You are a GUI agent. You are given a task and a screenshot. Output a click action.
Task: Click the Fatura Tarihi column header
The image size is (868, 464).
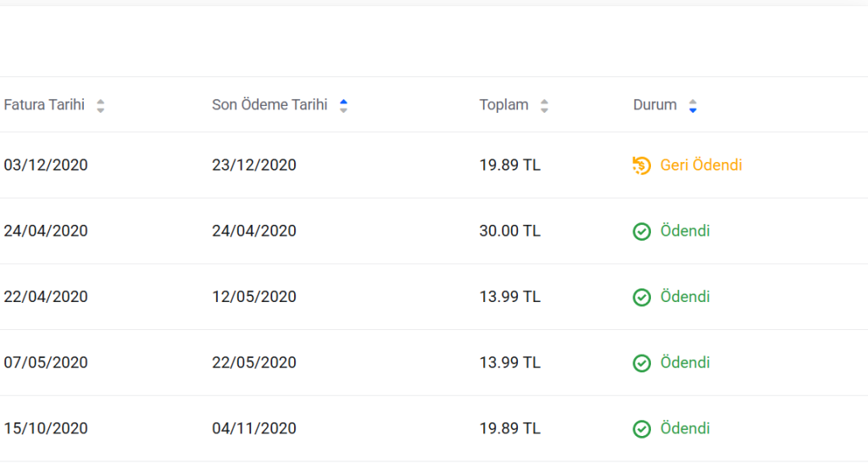click(44, 105)
